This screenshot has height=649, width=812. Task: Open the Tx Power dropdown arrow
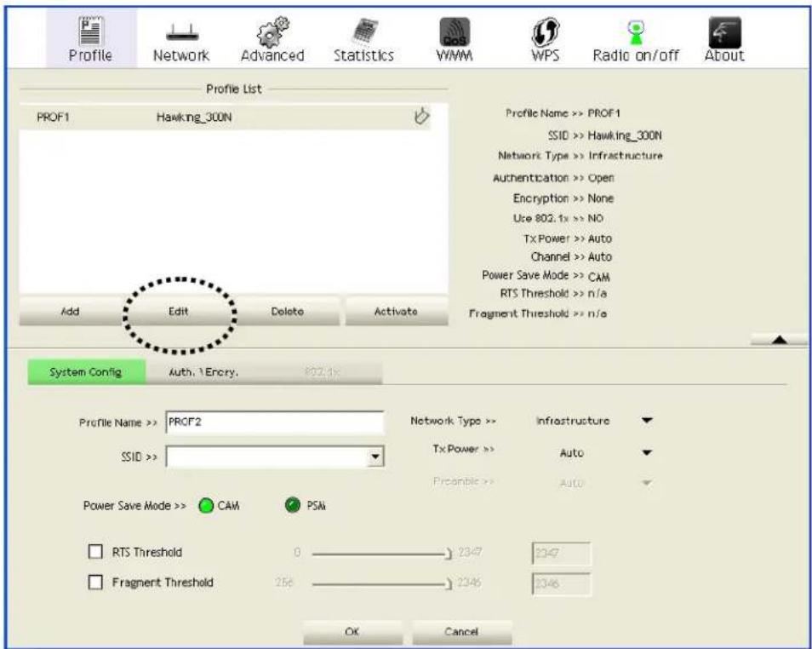[x=647, y=452]
